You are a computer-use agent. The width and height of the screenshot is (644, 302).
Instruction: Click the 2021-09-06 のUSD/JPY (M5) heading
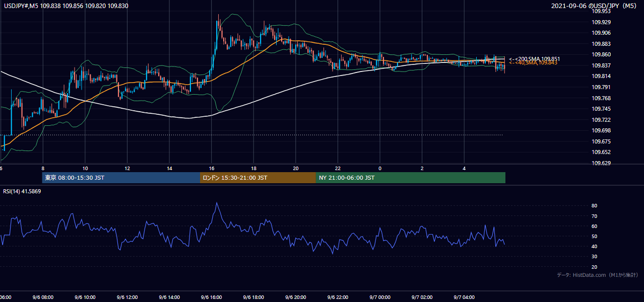point(595,6)
